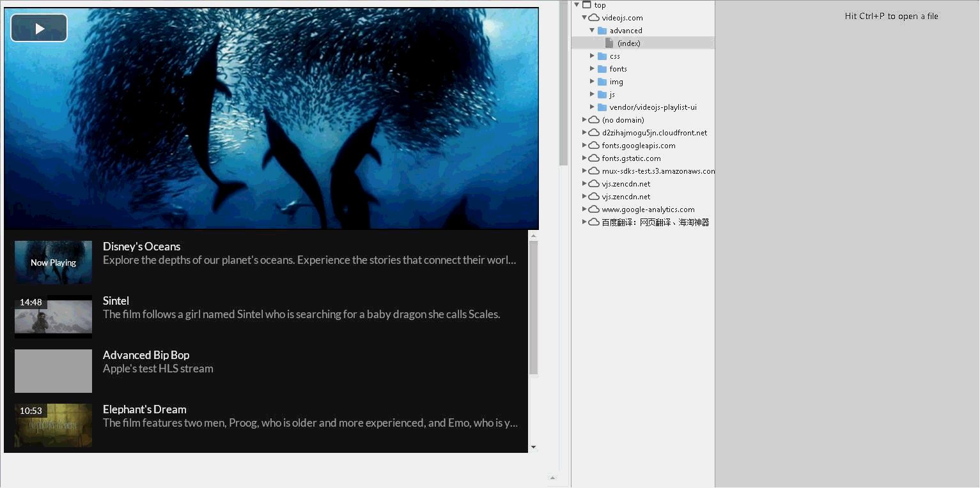Screen dimensions: 980x488
Task: Select the (index) file row
Action: pos(643,43)
